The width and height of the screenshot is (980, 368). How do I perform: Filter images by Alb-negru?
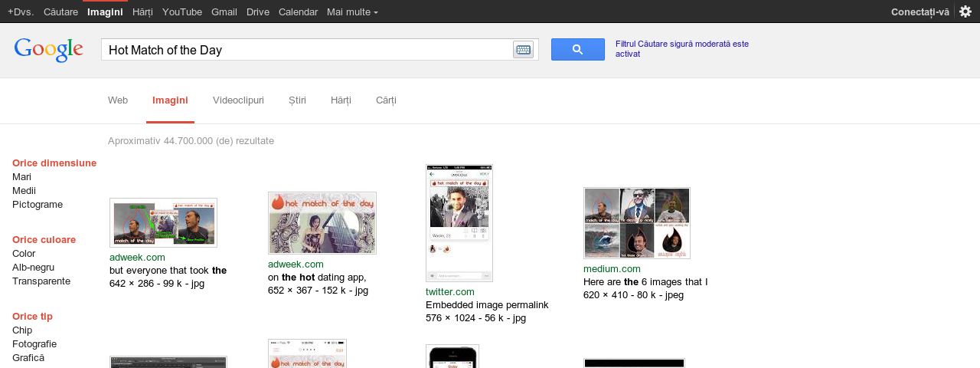coord(33,268)
